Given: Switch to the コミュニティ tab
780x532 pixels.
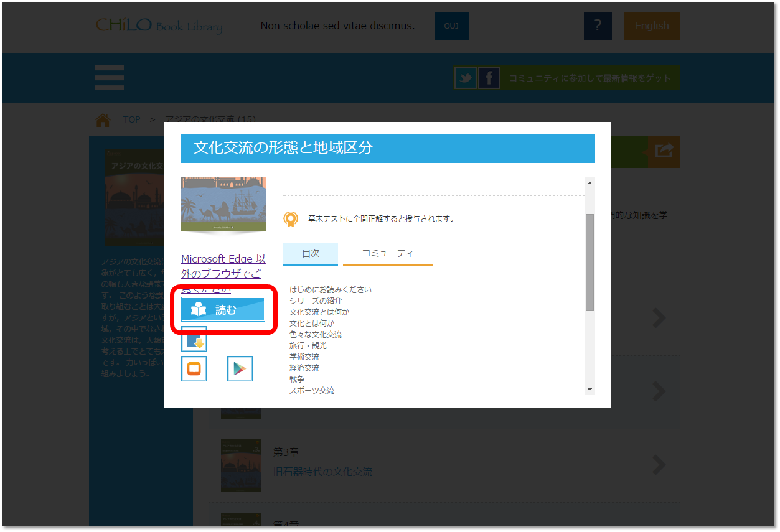Looking at the screenshot, I should coord(387,253).
